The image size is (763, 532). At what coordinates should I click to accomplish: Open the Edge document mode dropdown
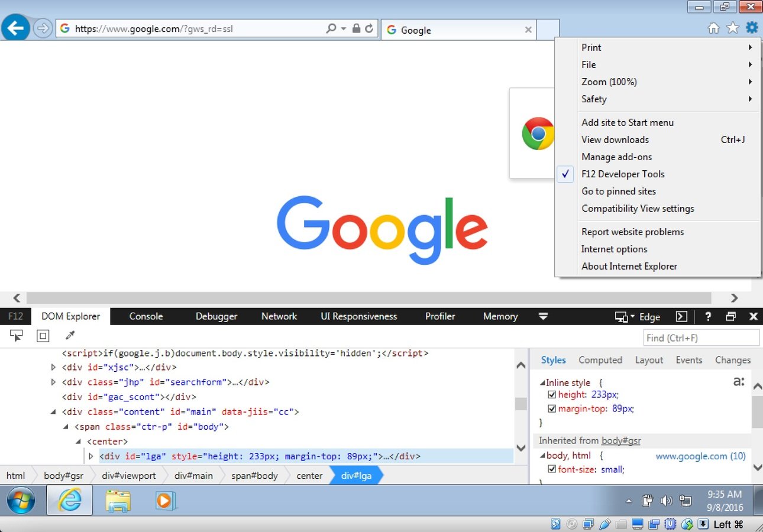click(649, 317)
